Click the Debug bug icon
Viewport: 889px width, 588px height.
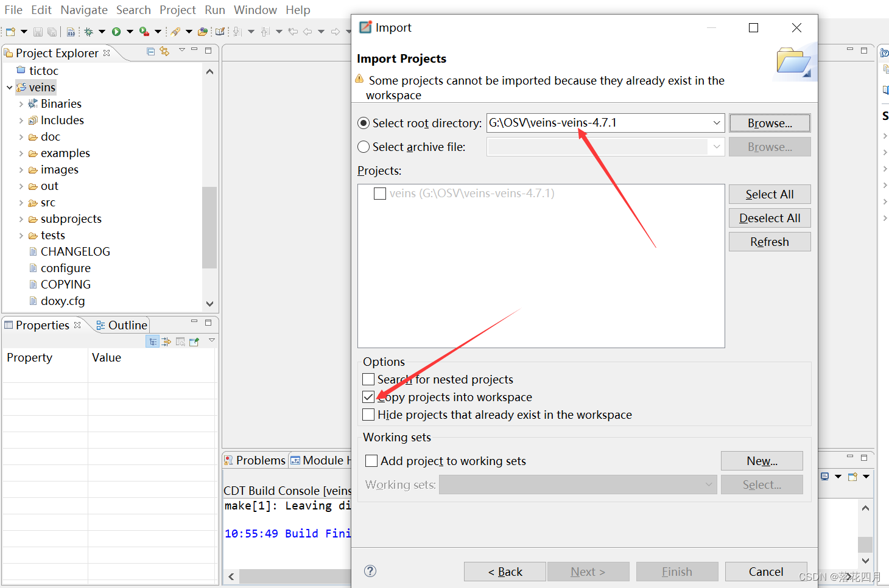coord(89,32)
